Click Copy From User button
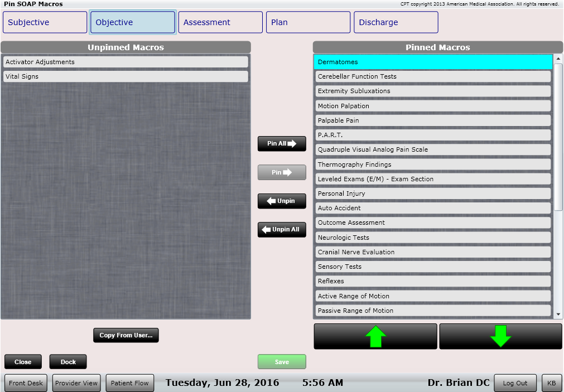Viewport: 564px width, 392px height. pyautogui.click(x=126, y=335)
